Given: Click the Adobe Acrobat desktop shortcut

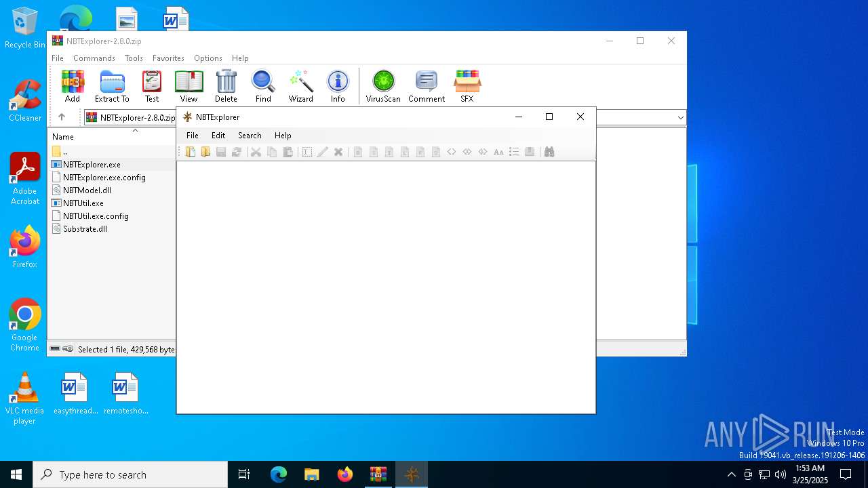Looking at the screenshot, I should [25, 179].
